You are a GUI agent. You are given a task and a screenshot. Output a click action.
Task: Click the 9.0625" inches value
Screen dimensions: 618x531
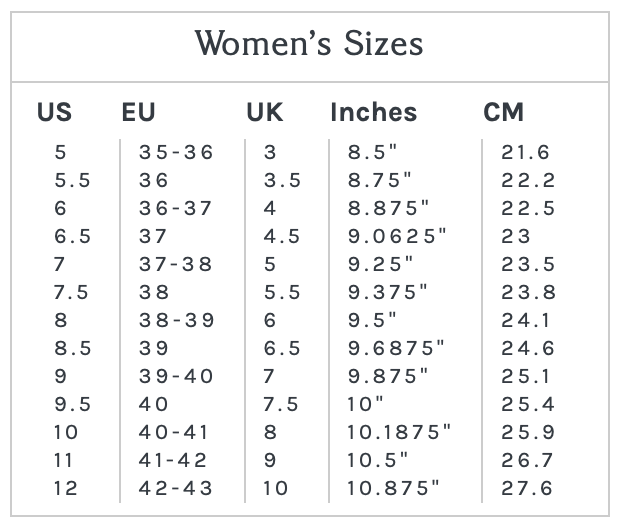396,237
